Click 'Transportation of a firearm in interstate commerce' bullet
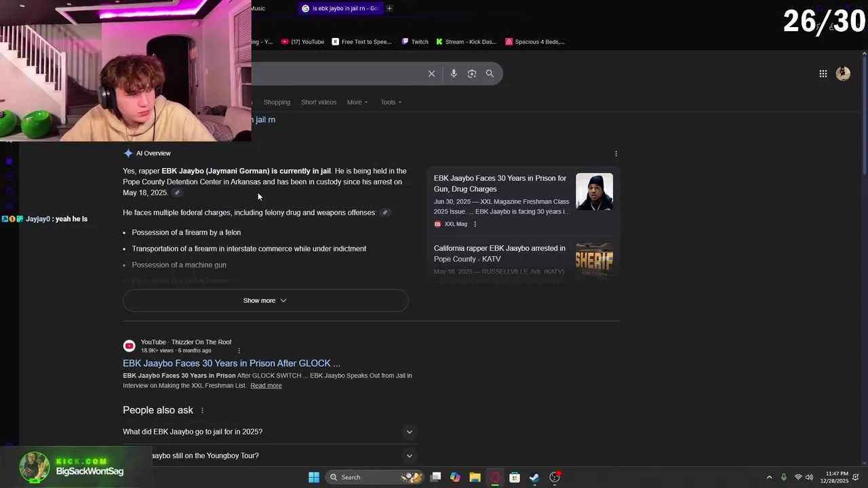The image size is (868, 488). (249, 249)
